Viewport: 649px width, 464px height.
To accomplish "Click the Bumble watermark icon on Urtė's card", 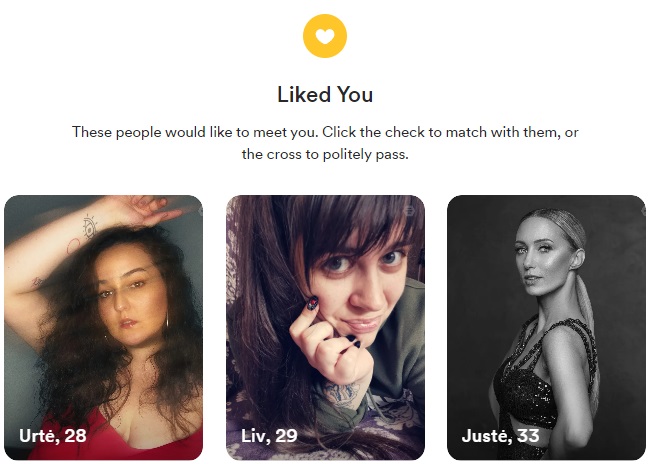I will pos(201,211).
